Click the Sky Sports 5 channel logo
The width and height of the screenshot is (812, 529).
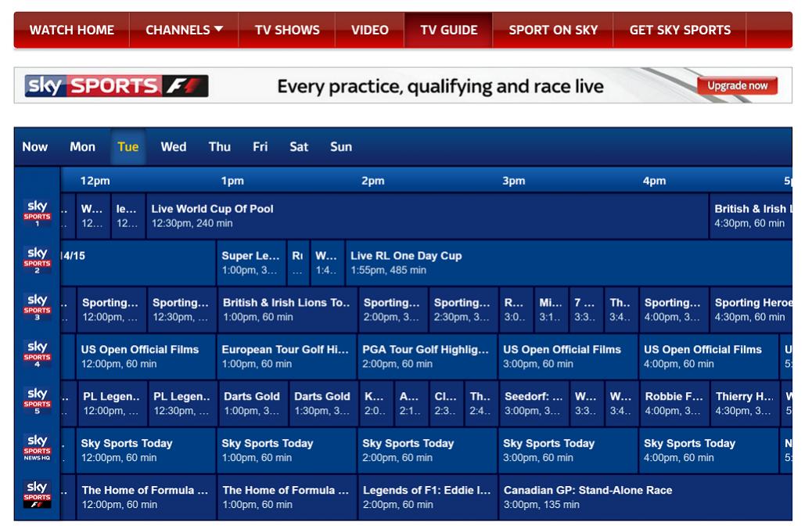point(38,401)
